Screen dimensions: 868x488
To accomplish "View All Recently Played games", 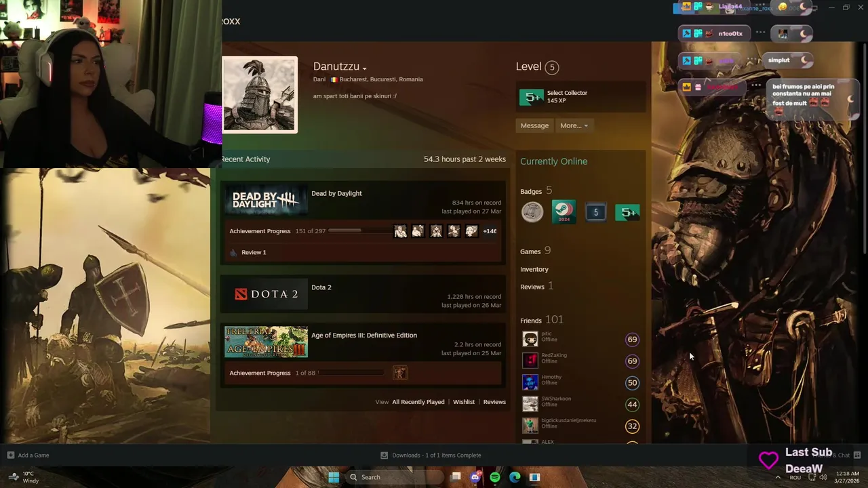I will click(x=418, y=402).
